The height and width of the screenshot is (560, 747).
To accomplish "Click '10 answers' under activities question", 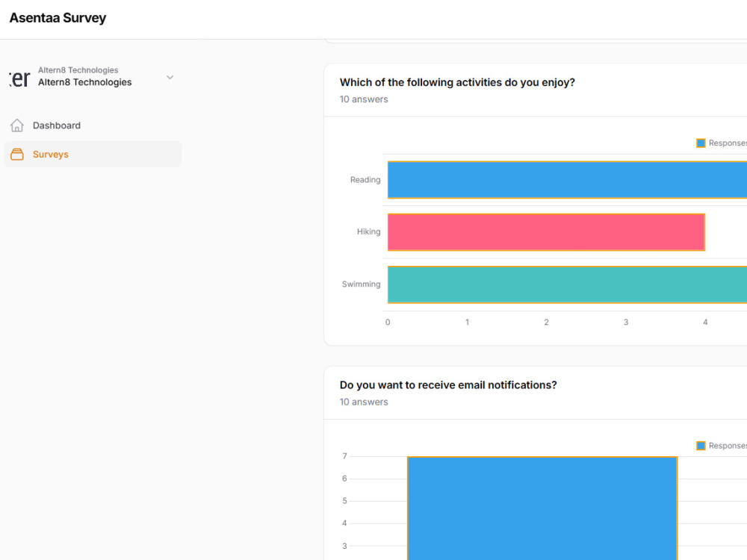I will pyautogui.click(x=364, y=99).
